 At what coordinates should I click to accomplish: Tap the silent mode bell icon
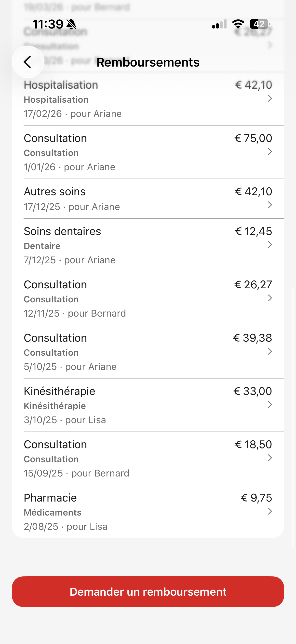click(71, 24)
